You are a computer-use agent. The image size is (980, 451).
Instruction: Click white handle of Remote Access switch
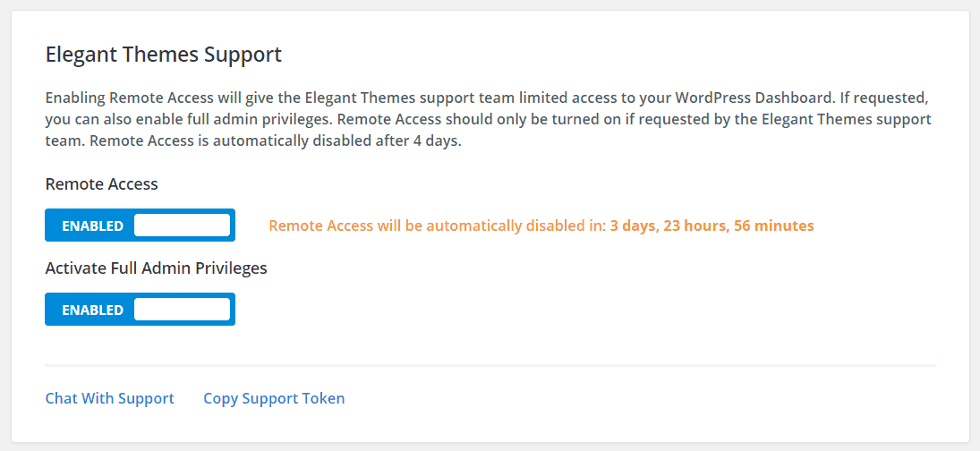182,225
